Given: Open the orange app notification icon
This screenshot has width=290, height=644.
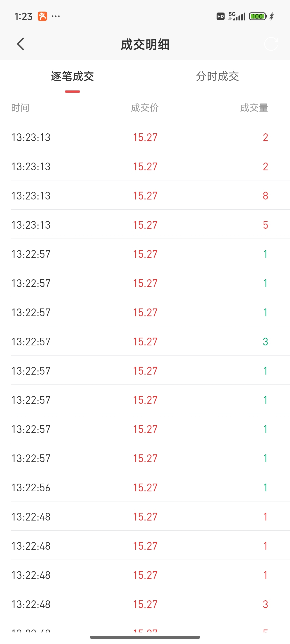Looking at the screenshot, I should [42, 16].
